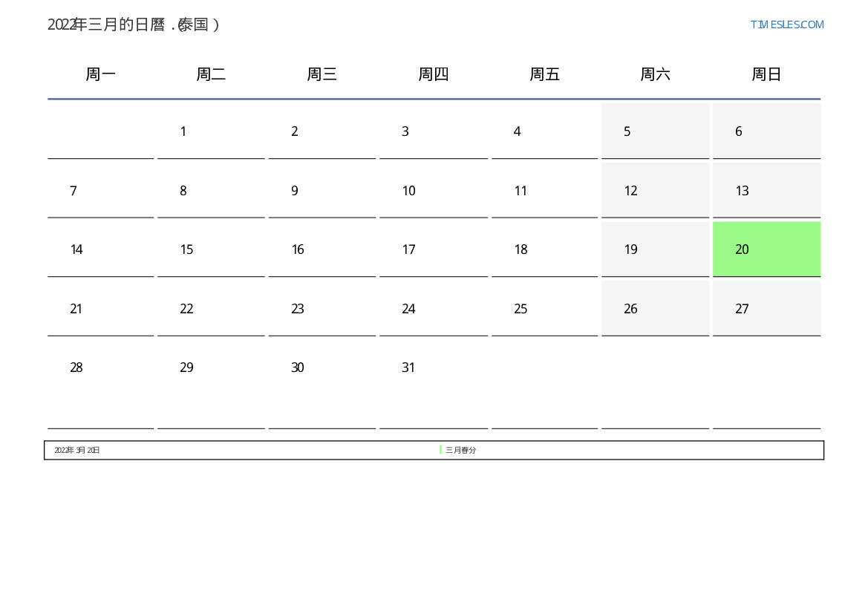Viewport: 868px width, 614px height.
Task: Click date 28 in the bottom row
Action: [100, 368]
